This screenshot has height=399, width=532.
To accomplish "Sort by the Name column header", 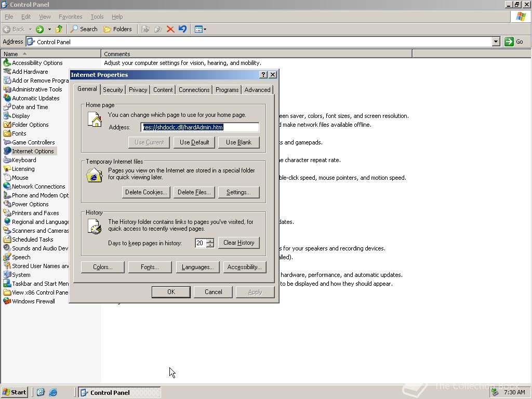I will 51,54.
